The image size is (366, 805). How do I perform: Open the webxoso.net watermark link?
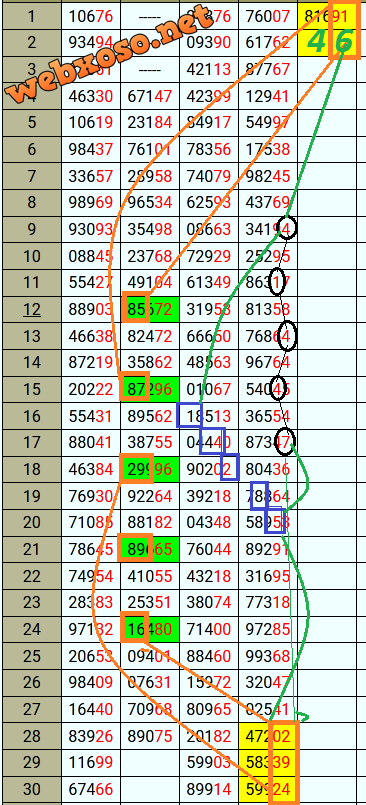(110, 54)
